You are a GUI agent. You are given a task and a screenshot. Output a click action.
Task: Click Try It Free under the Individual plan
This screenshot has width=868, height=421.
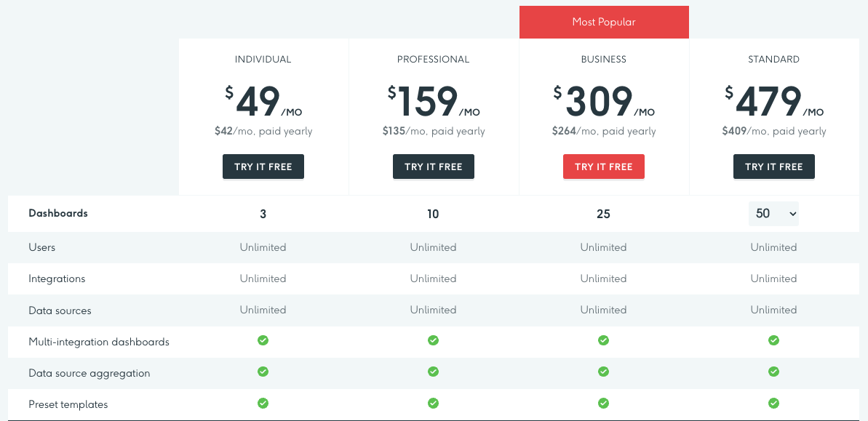click(x=263, y=166)
